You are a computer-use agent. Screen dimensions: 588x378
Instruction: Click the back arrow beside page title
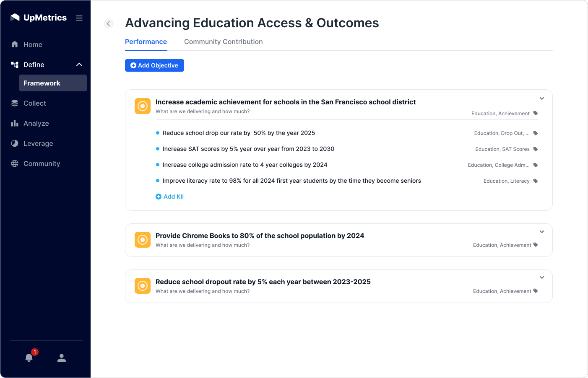pos(109,23)
